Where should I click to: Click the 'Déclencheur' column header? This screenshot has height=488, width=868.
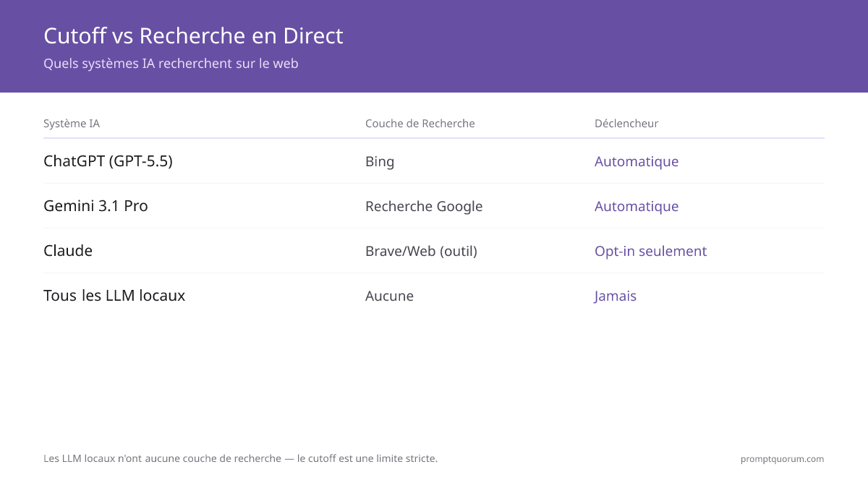626,124
